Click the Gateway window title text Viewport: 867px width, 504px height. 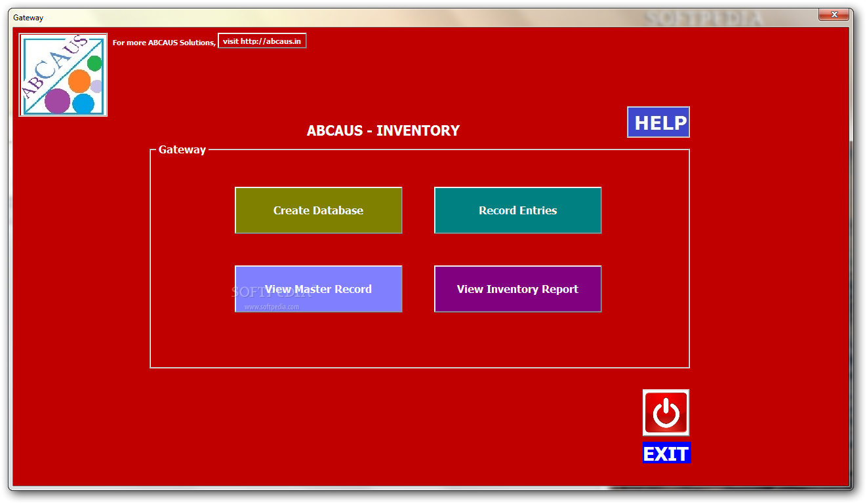(28, 18)
